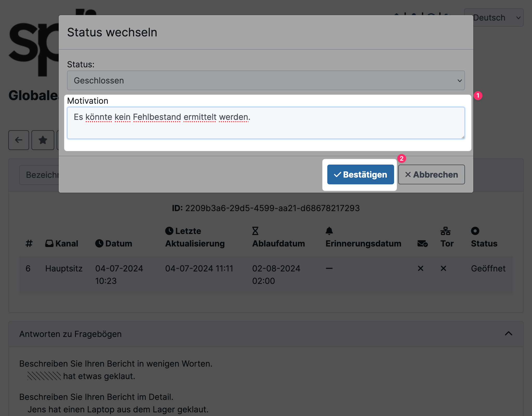Click the envelope check column icon
The image size is (532, 416).
[422, 244]
